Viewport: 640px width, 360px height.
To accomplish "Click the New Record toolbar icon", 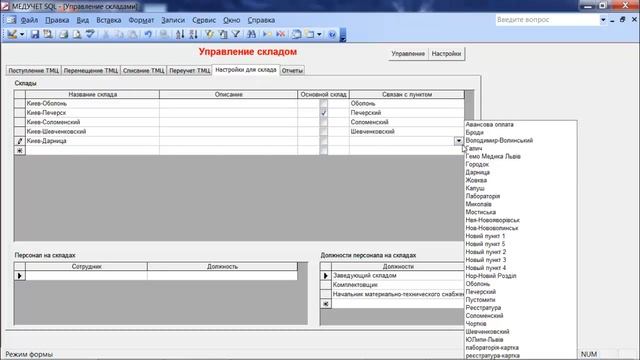I will tap(267, 34).
